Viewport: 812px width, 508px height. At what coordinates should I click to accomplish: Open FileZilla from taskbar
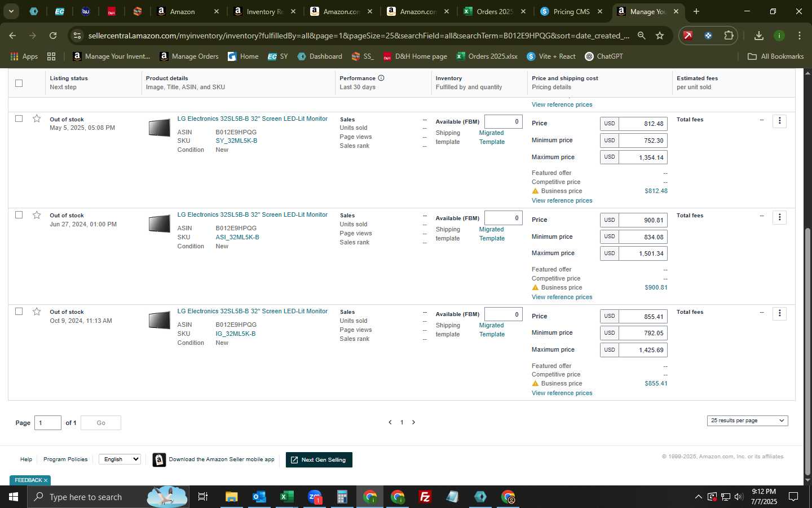[425, 497]
